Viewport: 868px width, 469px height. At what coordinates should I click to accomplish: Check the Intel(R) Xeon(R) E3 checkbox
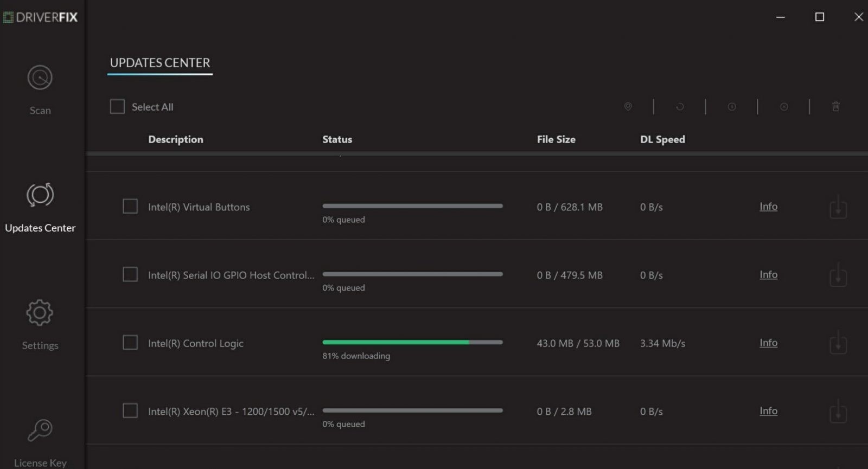click(x=130, y=411)
